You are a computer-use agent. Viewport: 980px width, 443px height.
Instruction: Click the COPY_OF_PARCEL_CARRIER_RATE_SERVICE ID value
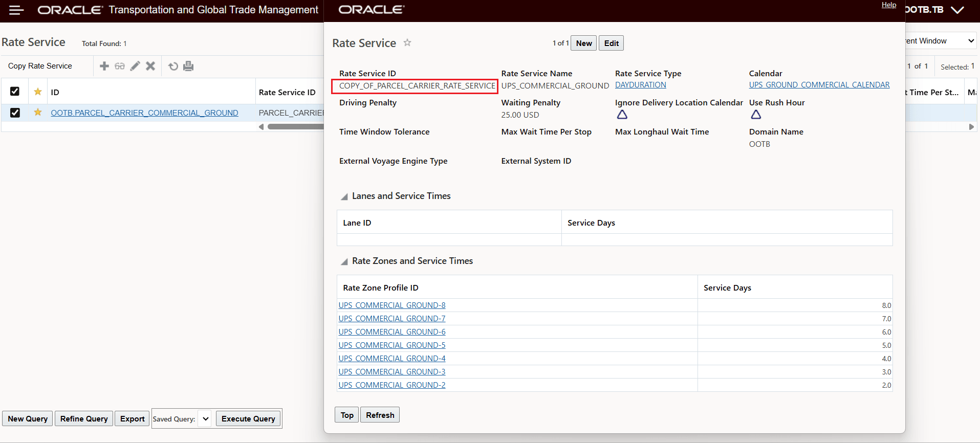pos(417,86)
